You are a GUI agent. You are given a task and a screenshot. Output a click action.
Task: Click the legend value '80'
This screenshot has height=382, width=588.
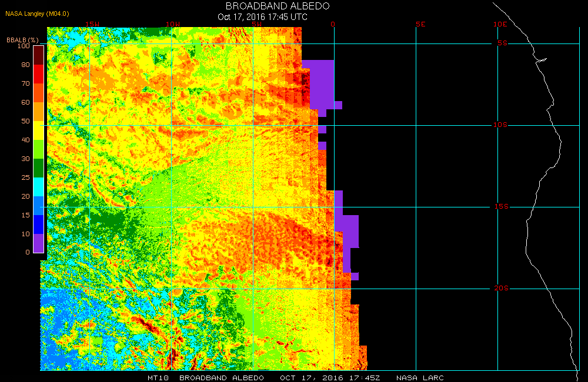tap(25, 65)
